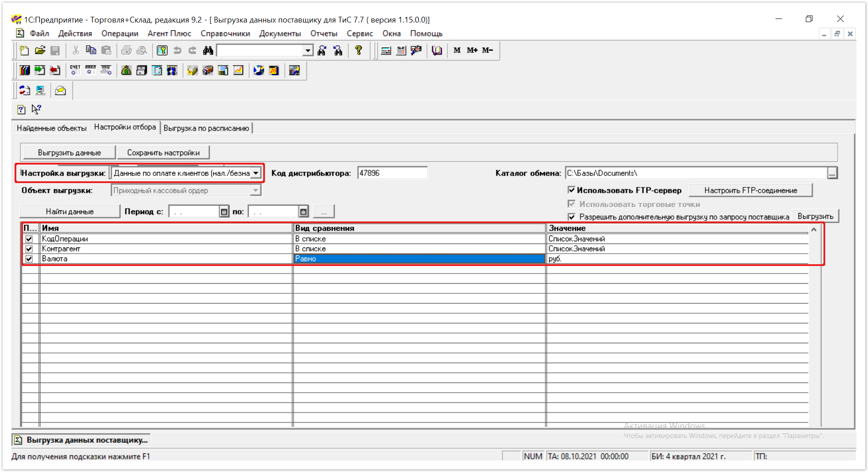Click the Find previous binoculars icon
The width and height of the screenshot is (868, 472).
coord(338,50)
